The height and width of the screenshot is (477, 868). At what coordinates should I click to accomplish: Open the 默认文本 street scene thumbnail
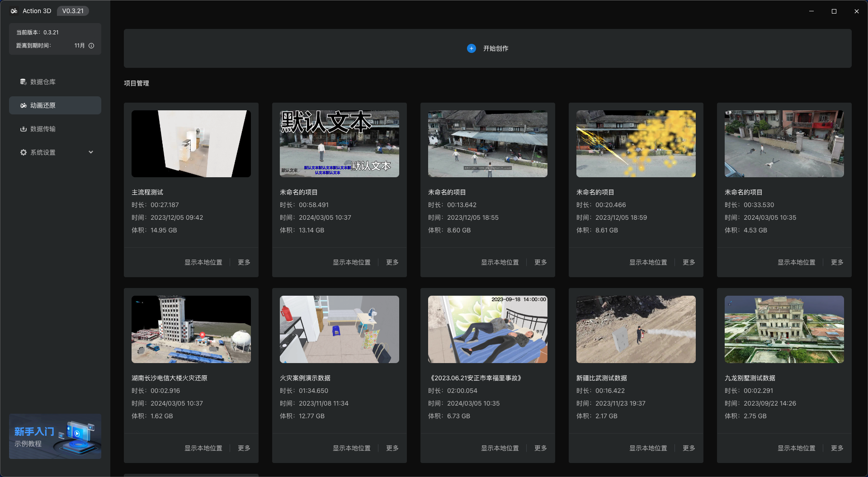click(x=339, y=144)
